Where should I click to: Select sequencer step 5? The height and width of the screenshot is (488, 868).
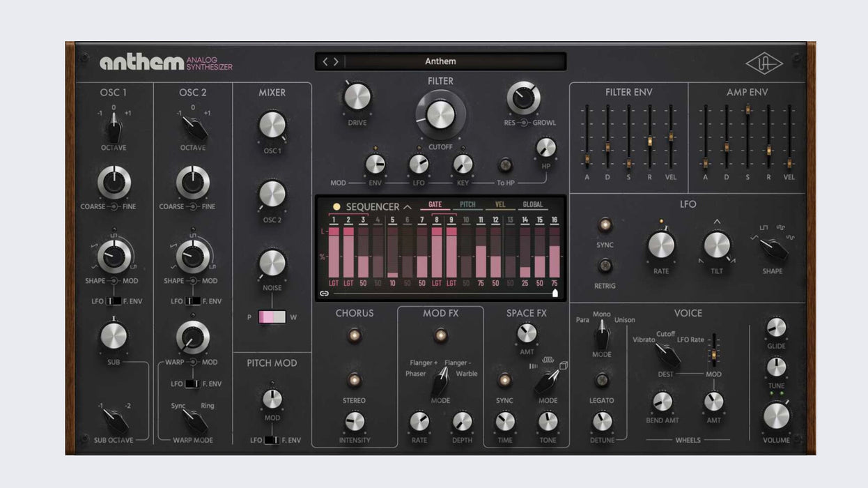[393, 220]
